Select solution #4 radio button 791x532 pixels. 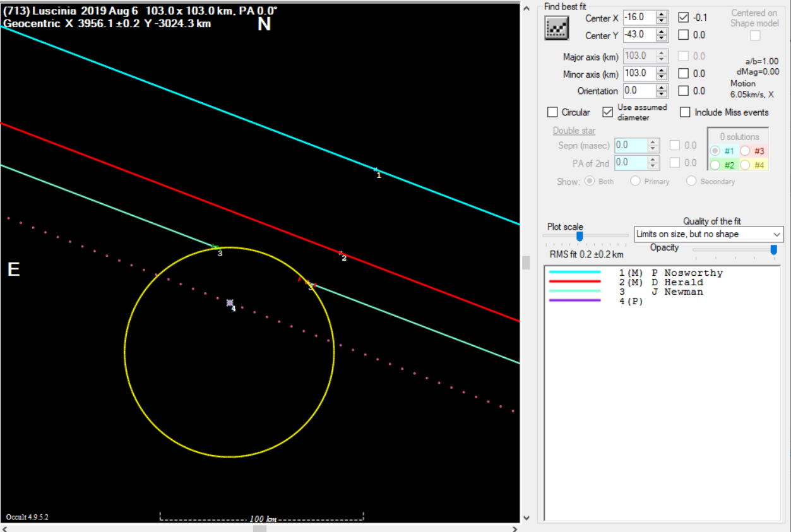[x=745, y=165]
